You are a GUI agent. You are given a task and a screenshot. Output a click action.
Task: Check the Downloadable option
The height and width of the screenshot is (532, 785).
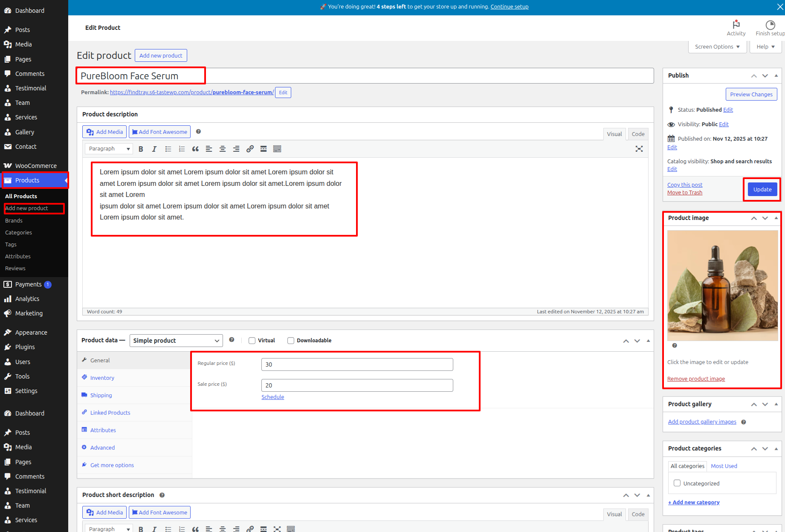coord(291,341)
